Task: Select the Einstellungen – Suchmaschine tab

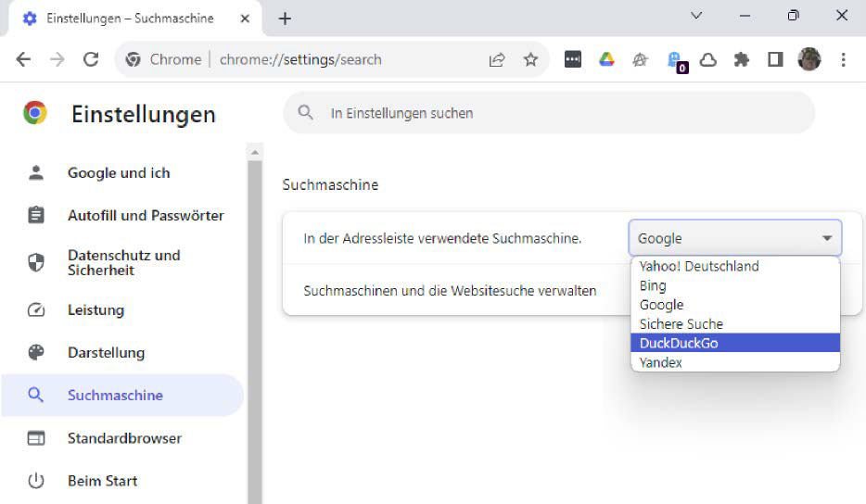Action: [135, 19]
